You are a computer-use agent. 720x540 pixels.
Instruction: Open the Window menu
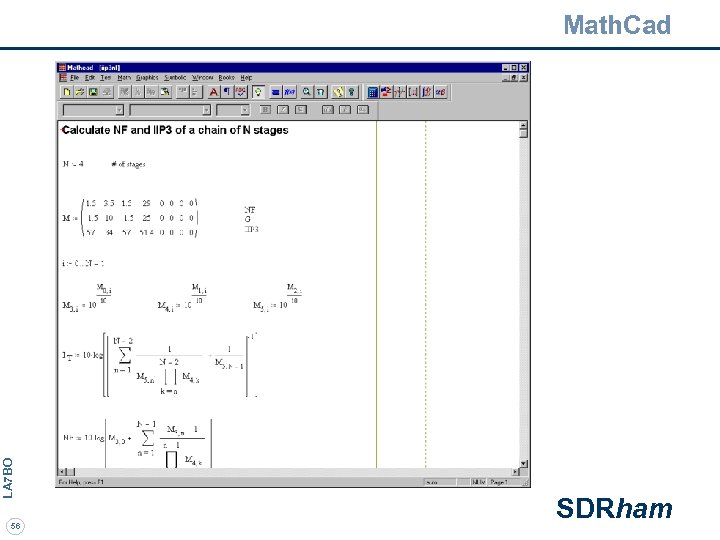(x=202, y=78)
